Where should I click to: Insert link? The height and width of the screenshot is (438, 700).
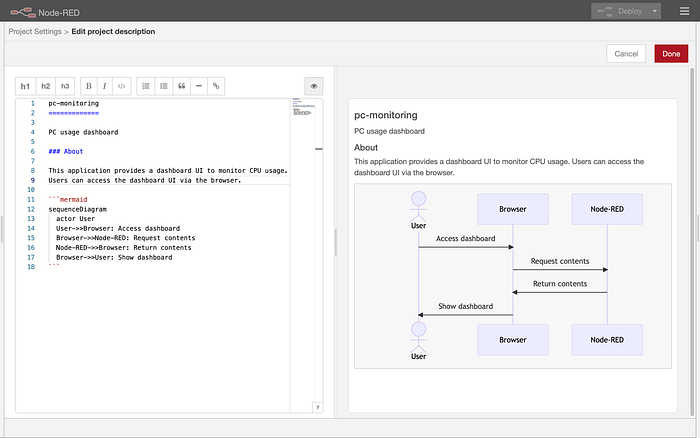coord(216,86)
